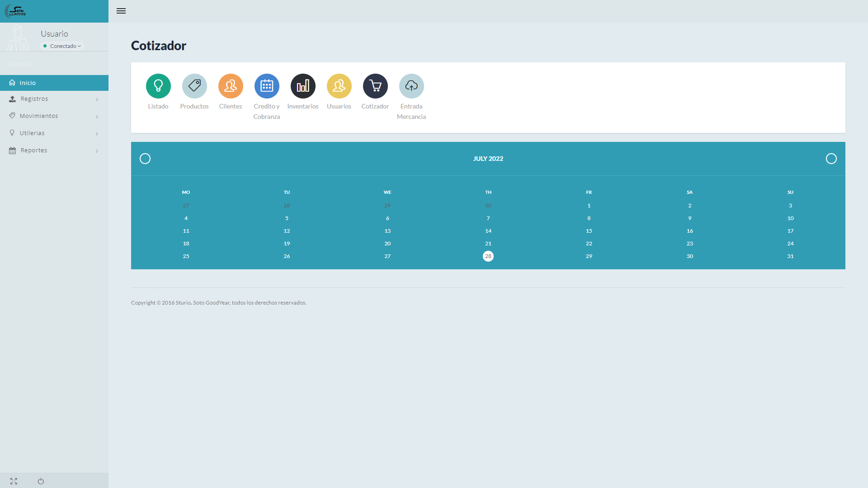
Task: Select Inicio in the sidebar
Action: (x=54, y=83)
